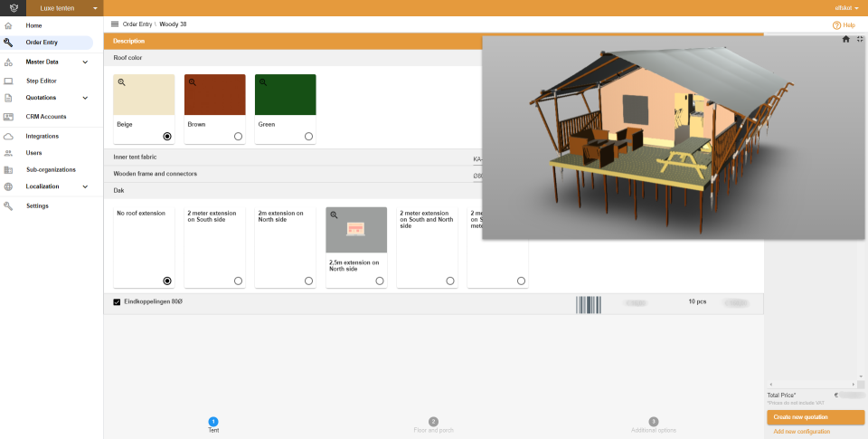Expand the Master Data chevron
This screenshot has width=868, height=439.
(85, 62)
